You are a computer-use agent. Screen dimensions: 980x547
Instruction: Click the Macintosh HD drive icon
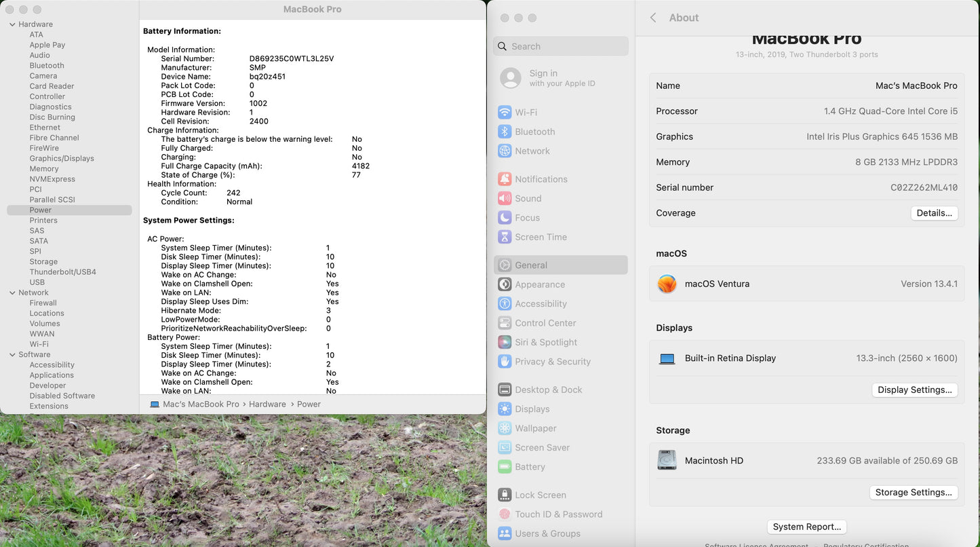[x=667, y=460]
